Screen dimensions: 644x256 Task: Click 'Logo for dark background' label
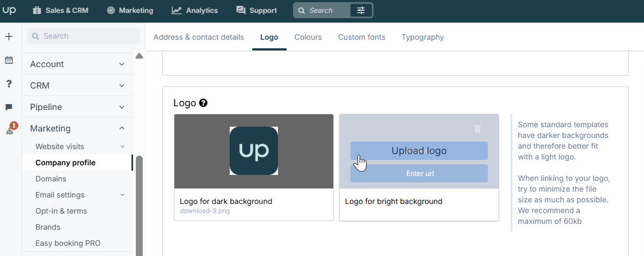[226, 201]
